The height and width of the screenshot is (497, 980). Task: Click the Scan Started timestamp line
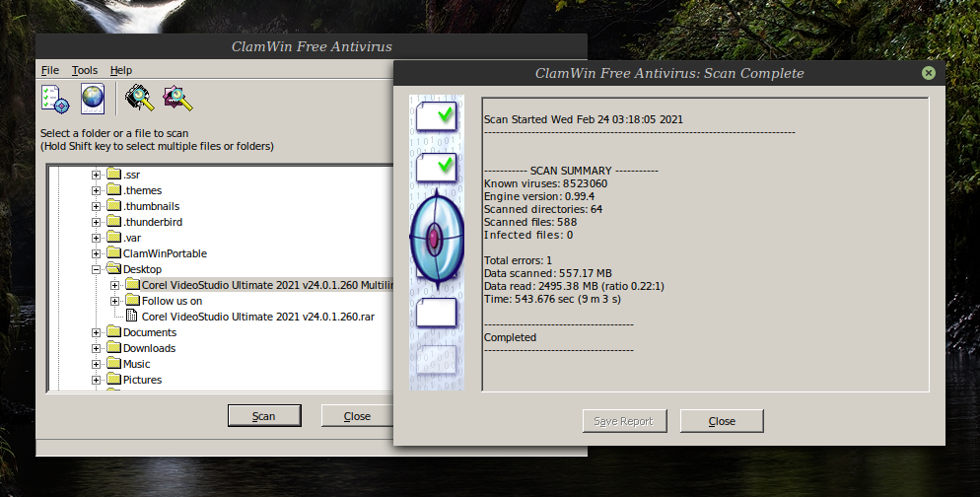point(583,119)
